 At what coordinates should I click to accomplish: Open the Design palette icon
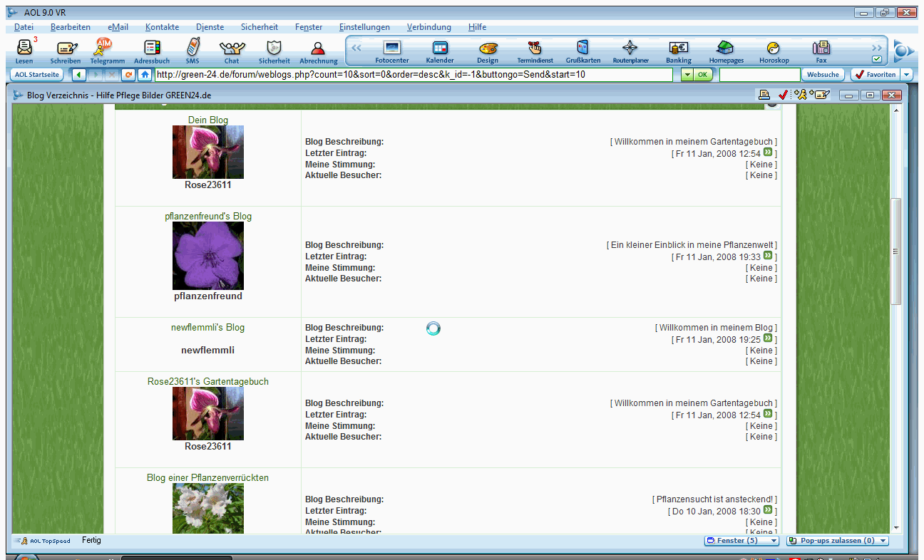point(488,52)
